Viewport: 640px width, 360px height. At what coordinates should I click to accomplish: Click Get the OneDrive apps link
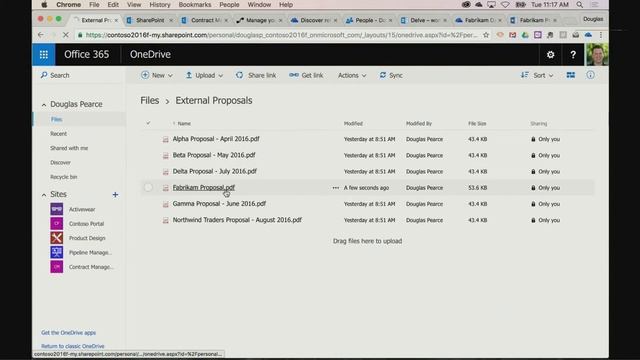69,333
